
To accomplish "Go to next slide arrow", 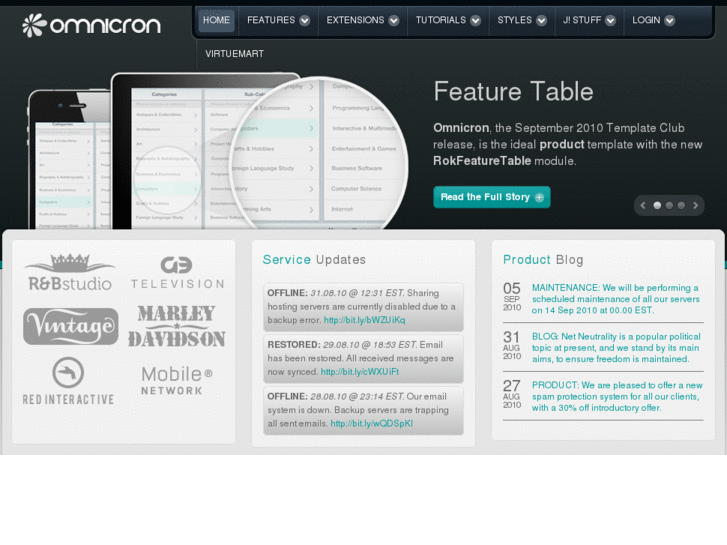I will pos(695,205).
